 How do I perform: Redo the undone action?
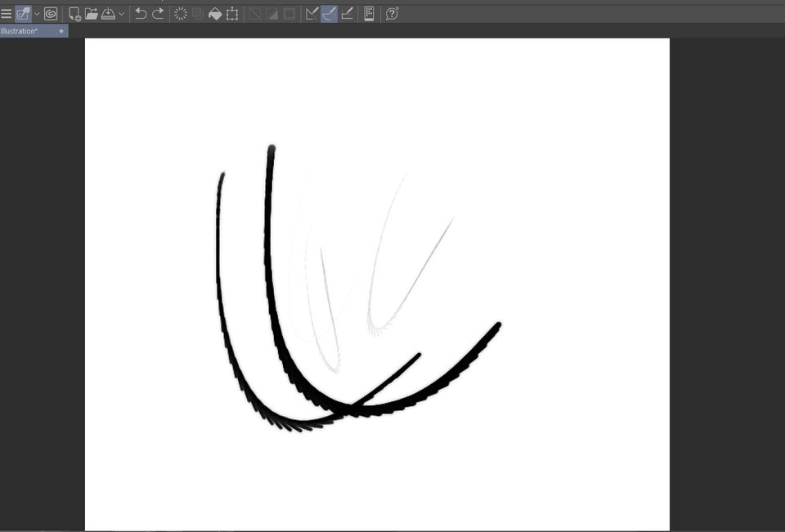pyautogui.click(x=159, y=13)
